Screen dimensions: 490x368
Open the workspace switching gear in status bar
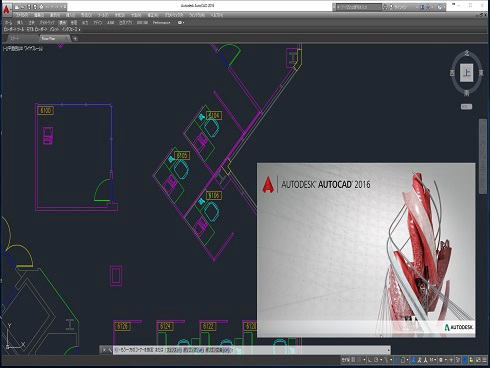(441, 360)
